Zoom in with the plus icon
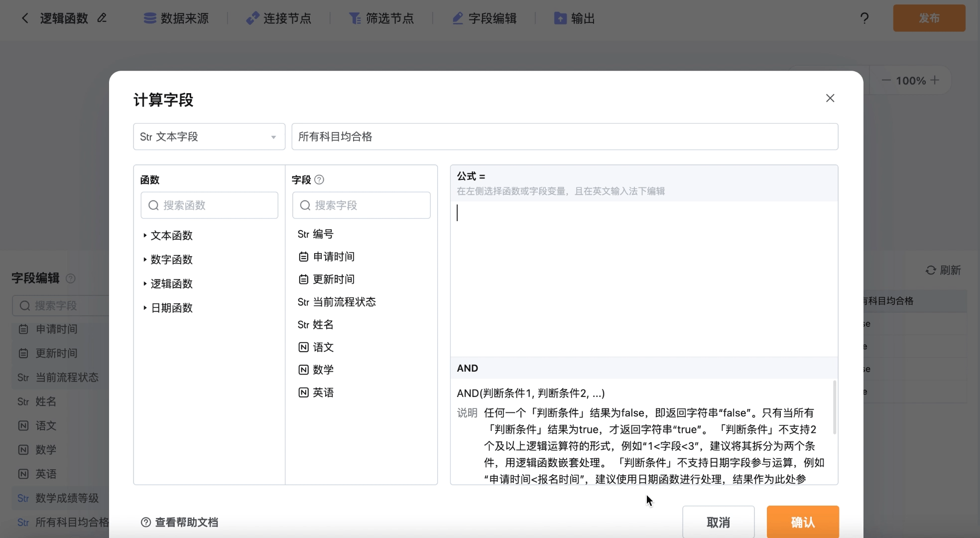Screen dimensions: 980x538 [935, 80]
